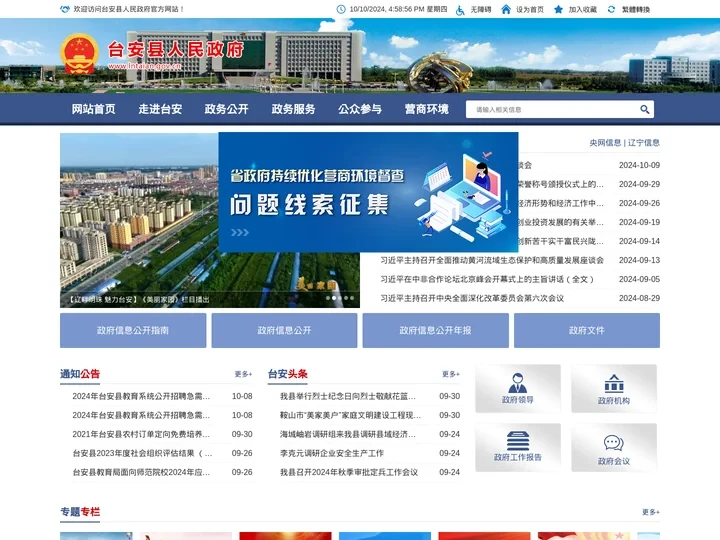Click 加入收藏 text link
Screen dimensions: 720x540
pos(583,9)
